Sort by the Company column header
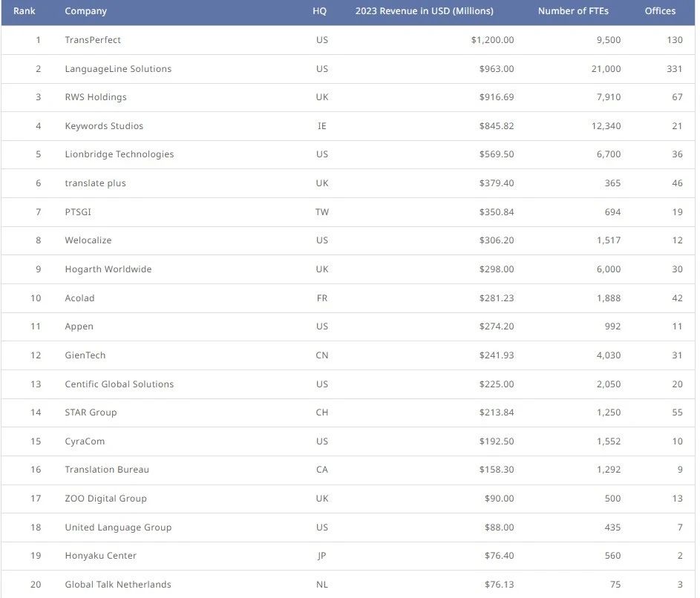 point(86,11)
